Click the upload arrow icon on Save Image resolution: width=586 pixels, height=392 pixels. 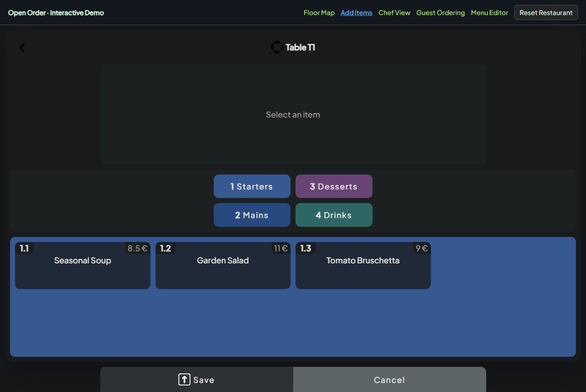click(184, 379)
